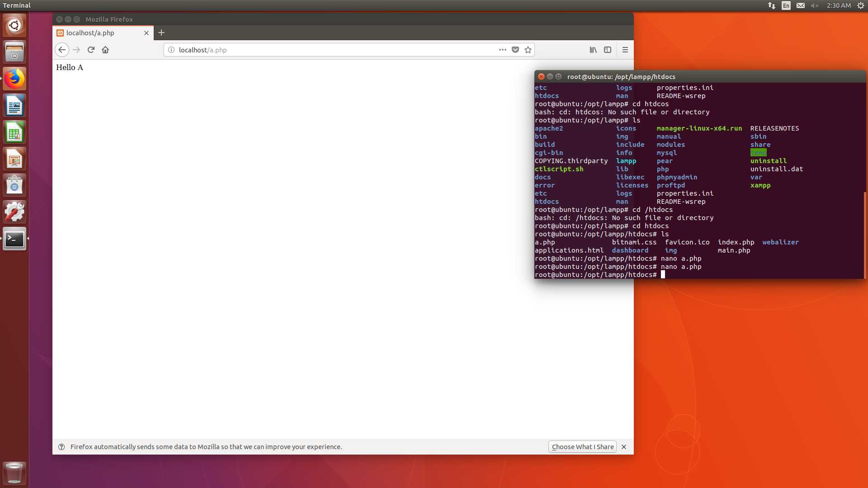Screen dimensions: 868x488
Task: Open network indicator in top panel
Action: [x=772, y=5]
